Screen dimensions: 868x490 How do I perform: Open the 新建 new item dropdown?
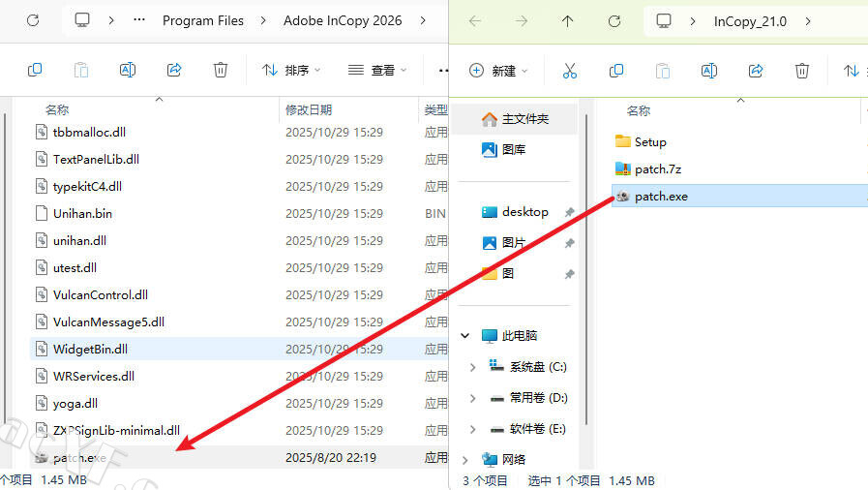click(499, 71)
